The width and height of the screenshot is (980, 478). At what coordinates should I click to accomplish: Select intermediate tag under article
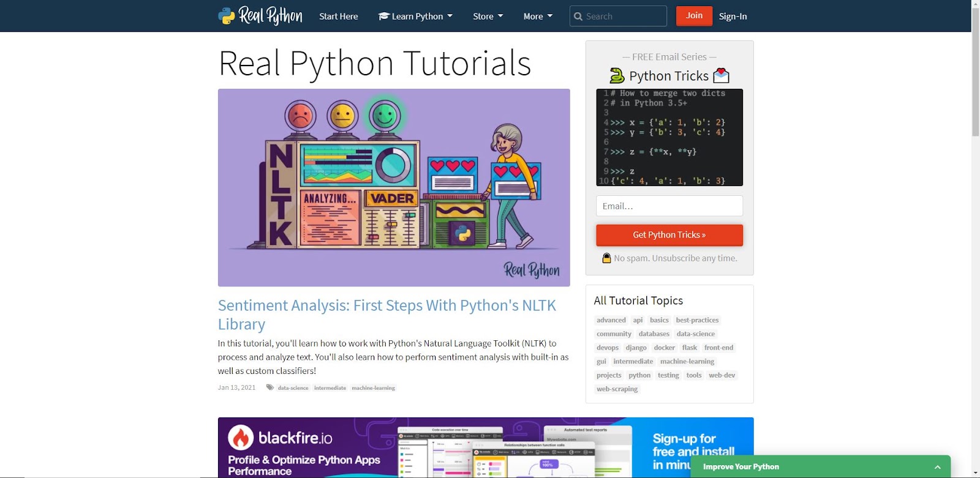[330, 388]
